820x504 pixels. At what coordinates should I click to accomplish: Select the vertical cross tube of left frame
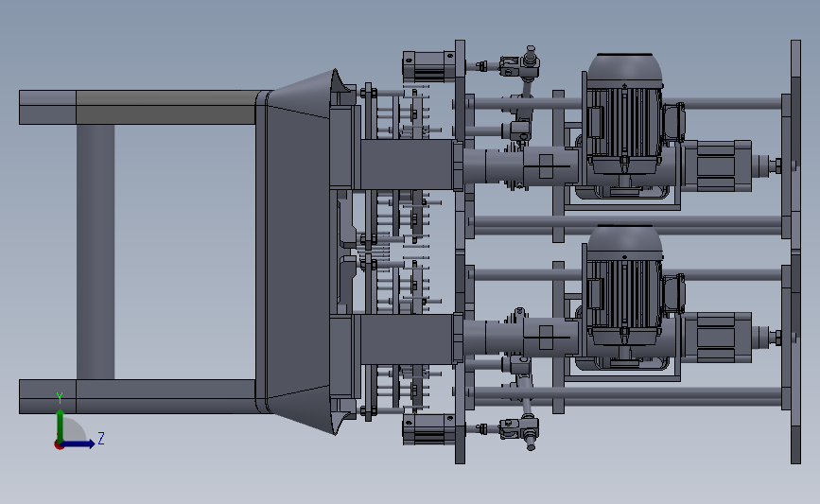click(x=96, y=252)
